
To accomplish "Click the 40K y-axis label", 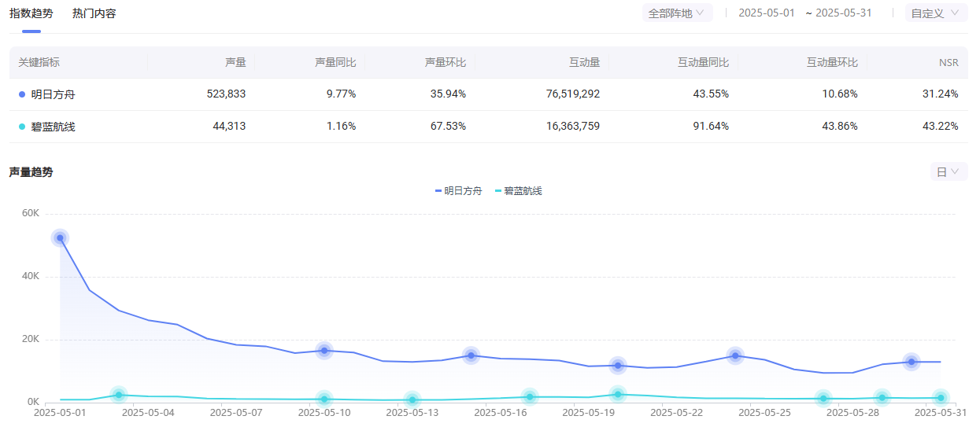I will (31, 277).
